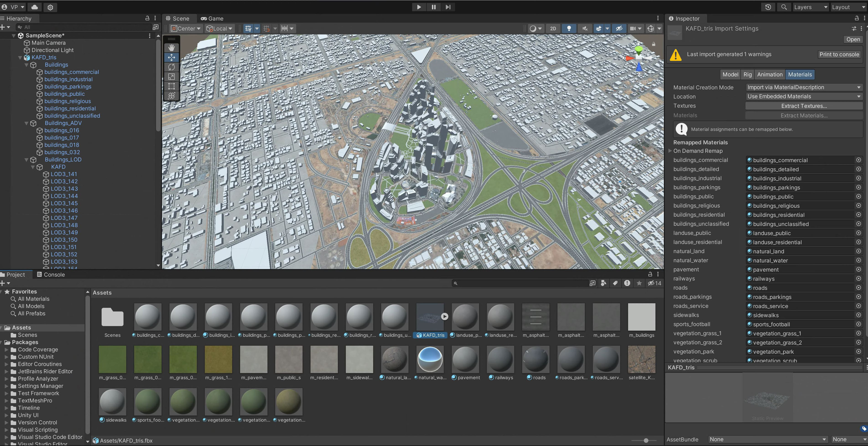Screen dimensions: 868x446
Task: Switch to the Game tab
Action: click(212, 18)
